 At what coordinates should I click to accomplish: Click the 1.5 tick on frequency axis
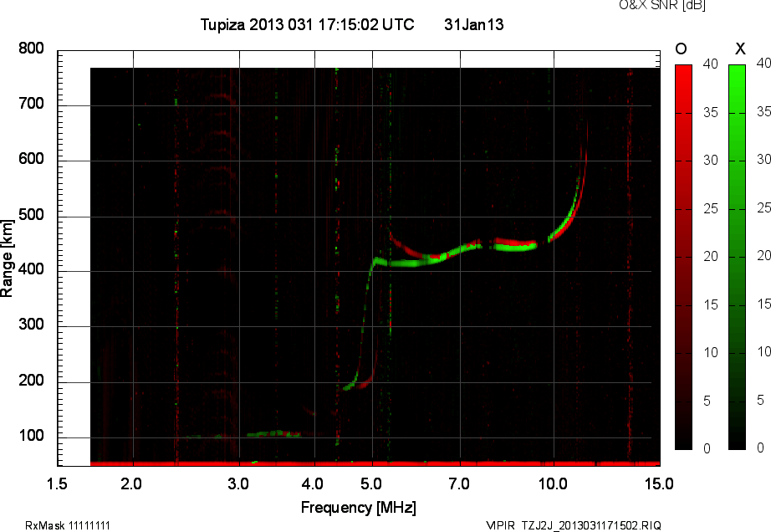click(58, 483)
